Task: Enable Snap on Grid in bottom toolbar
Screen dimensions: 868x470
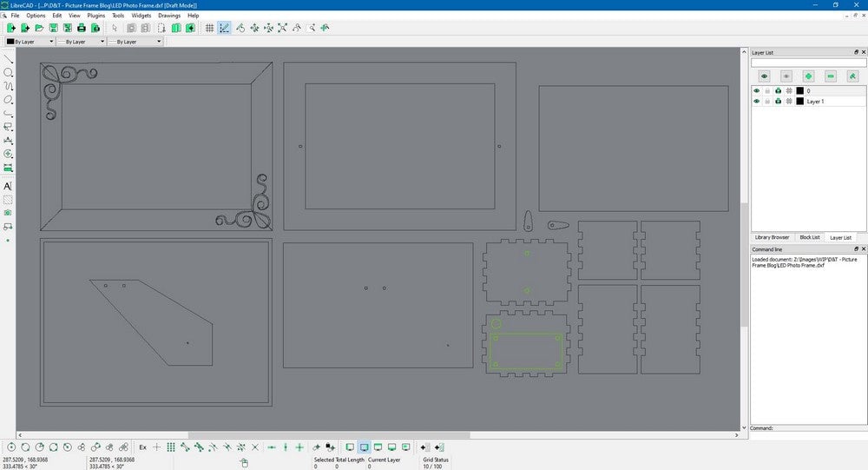Action: click(x=171, y=447)
